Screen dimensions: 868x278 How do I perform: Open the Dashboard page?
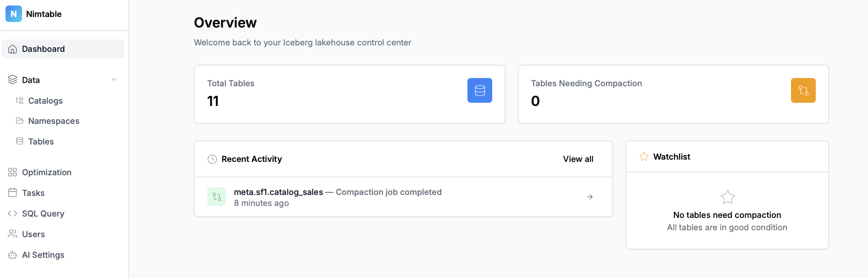[x=44, y=49]
